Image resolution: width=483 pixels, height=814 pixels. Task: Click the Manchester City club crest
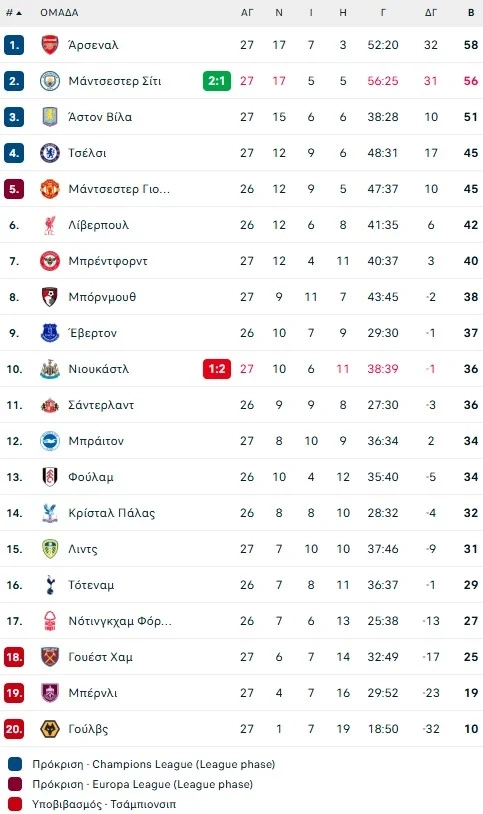coord(50,81)
